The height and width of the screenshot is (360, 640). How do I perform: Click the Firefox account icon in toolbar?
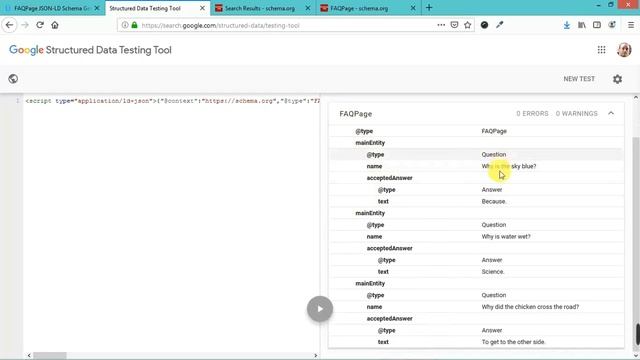click(612, 25)
